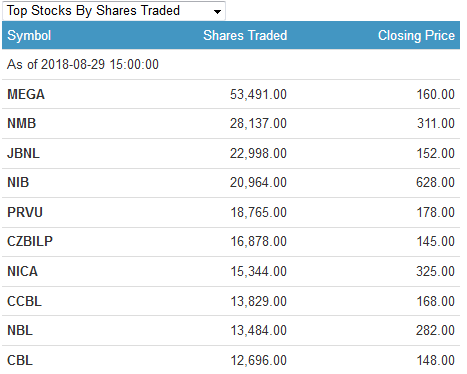Select the NICA stock symbol
Image resolution: width=467 pixels, height=374 pixels.
pyautogui.click(x=23, y=271)
